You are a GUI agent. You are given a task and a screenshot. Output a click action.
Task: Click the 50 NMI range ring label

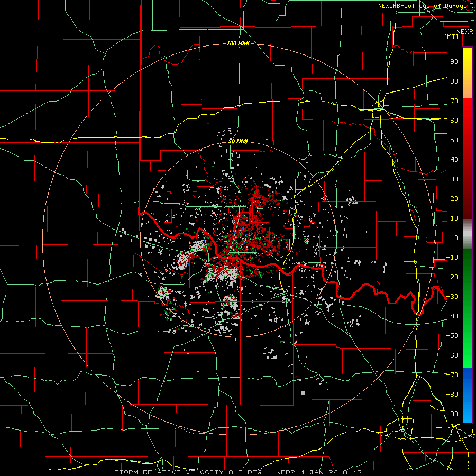point(238,141)
